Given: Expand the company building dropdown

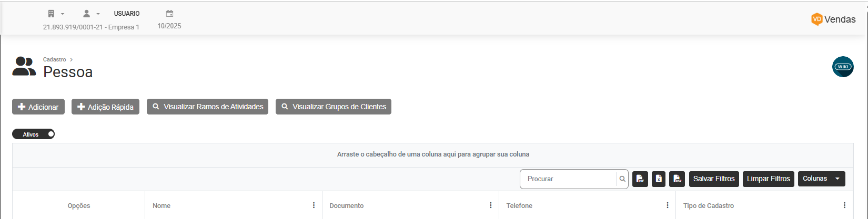Looking at the screenshot, I should (55, 14).
